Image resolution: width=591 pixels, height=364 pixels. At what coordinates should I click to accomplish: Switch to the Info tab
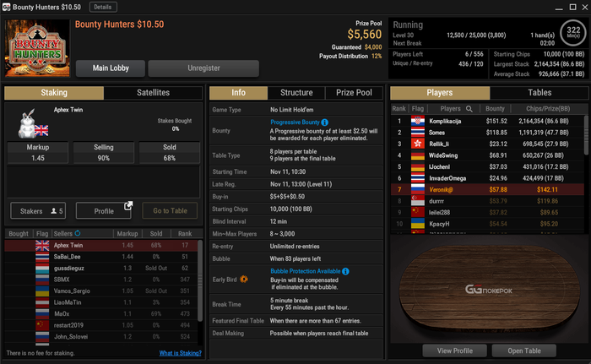point(238,93)
